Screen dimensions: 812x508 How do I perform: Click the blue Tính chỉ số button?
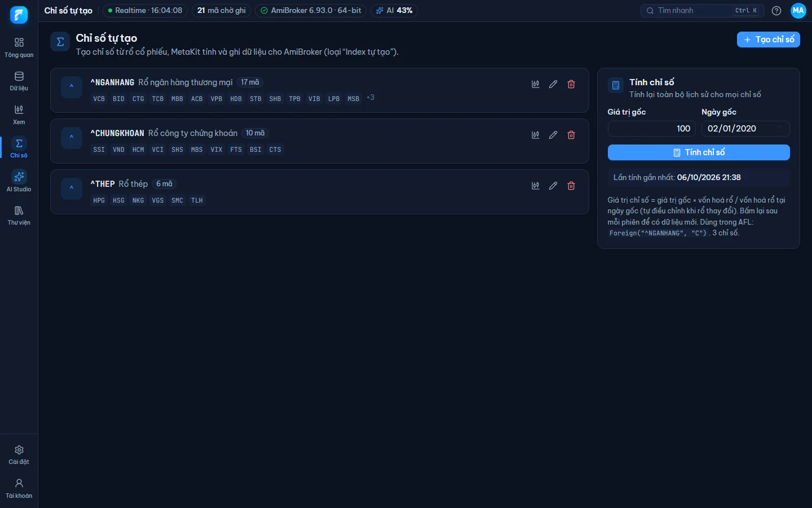pyautogui.click(x=699, y=152)
